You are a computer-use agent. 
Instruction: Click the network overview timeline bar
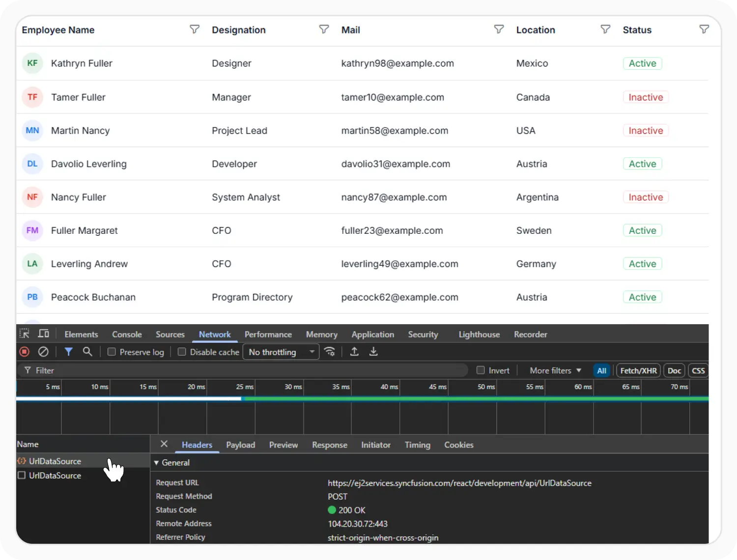362,399
